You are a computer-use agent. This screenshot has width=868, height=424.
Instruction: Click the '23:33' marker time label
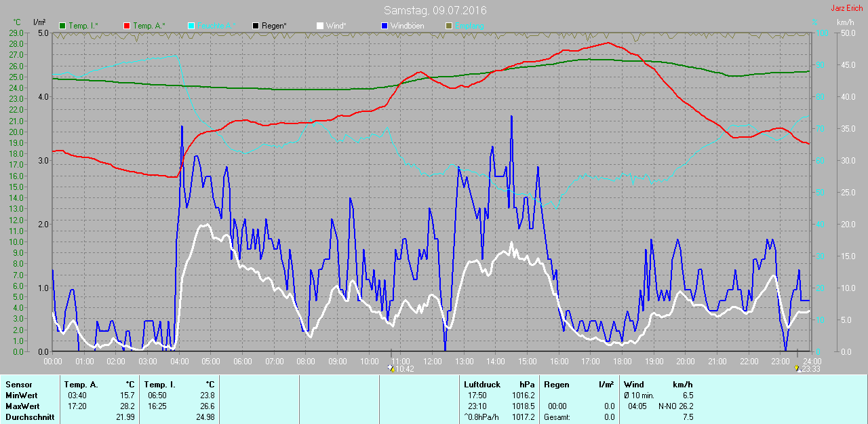tap(812, 369)
